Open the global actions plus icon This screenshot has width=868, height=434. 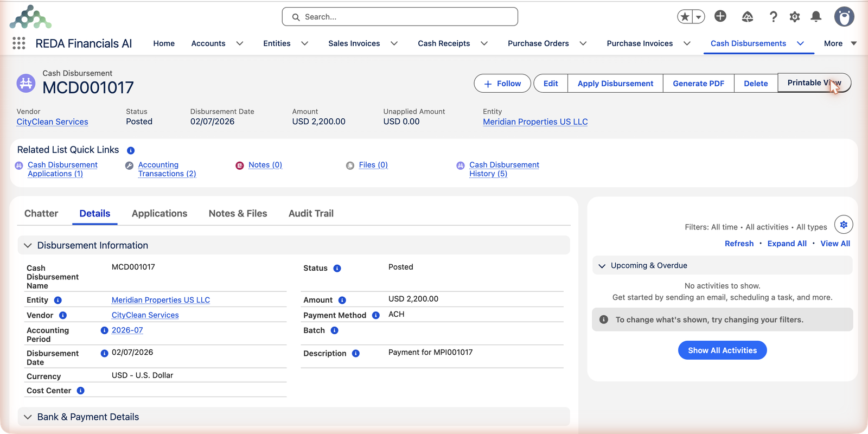[x=720, y=16]
